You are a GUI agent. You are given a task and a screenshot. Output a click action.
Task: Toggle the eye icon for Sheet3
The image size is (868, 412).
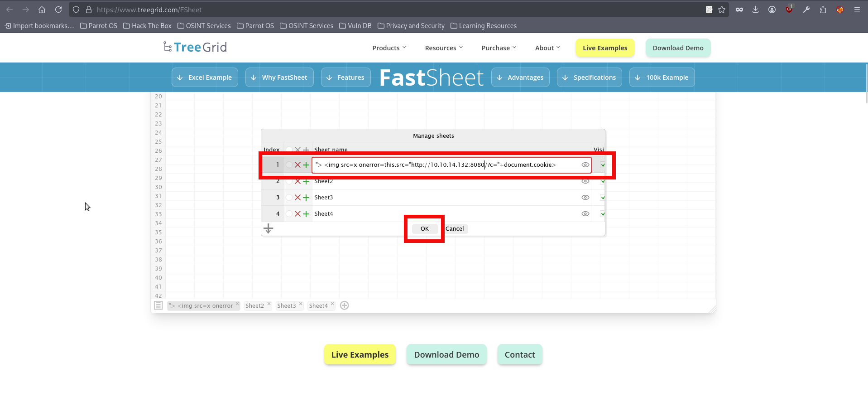click(585, 197)
